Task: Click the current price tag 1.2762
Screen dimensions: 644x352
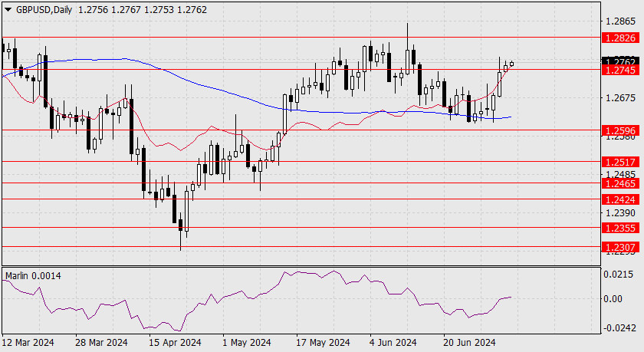Action: [620, 61]
